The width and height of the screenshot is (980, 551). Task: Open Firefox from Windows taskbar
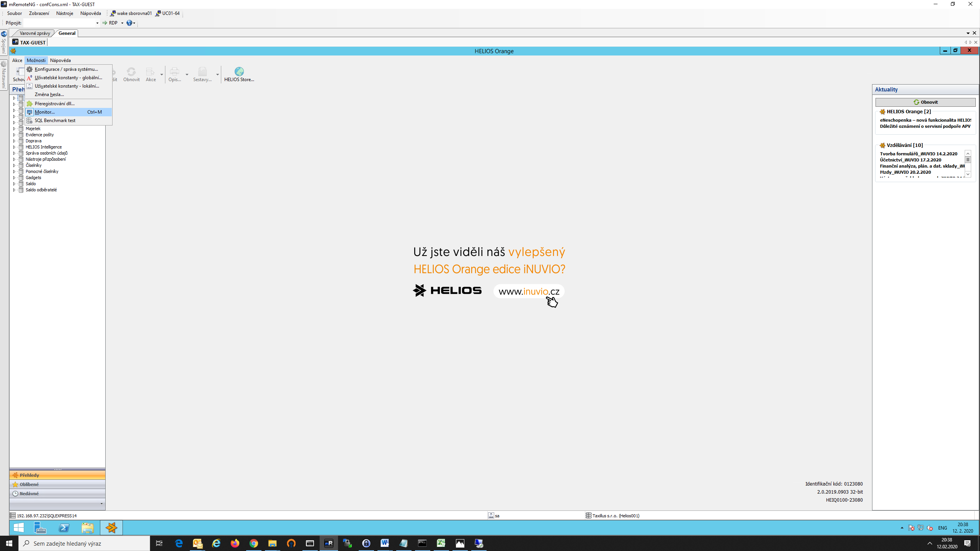tap(235, 543)
